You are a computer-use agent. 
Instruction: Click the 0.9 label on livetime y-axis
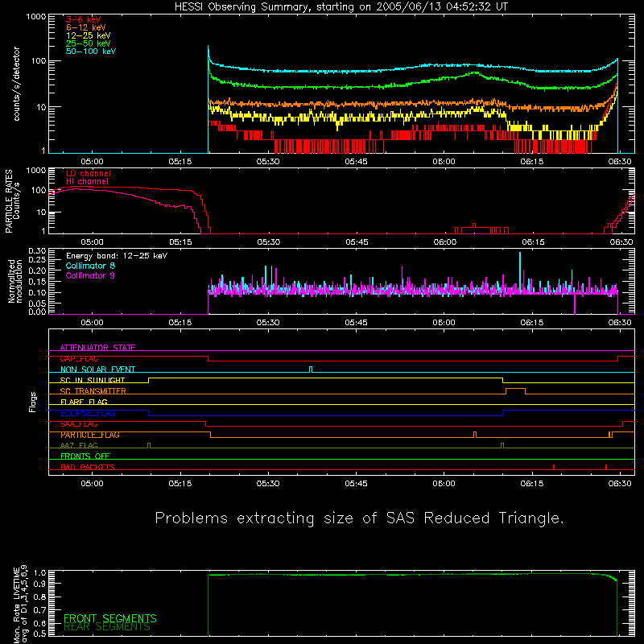[x=39, y=584]
